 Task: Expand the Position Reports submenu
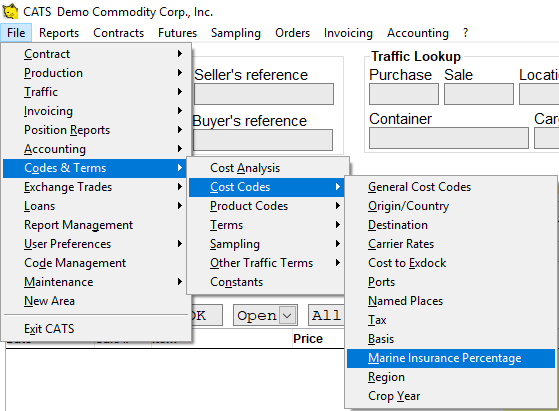pos(94,130)
